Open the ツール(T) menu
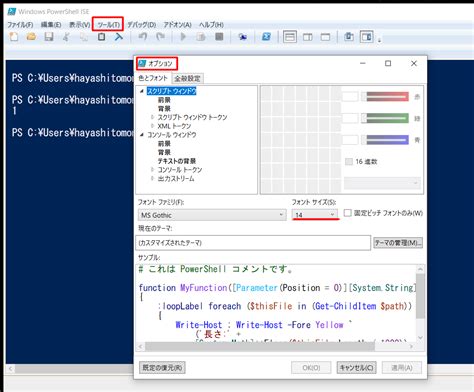Screen dimensions: 474x392 click(x=108, y=25)
